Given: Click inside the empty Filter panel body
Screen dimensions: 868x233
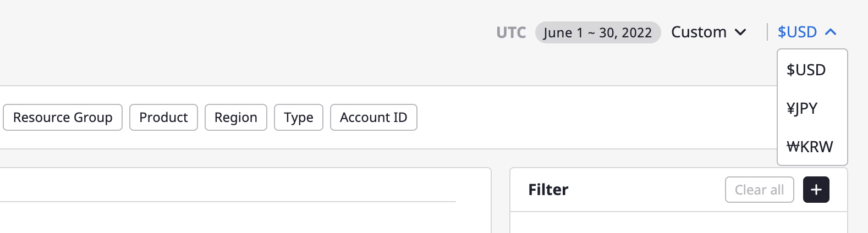Looking at the screenshot, I should 679,223.
